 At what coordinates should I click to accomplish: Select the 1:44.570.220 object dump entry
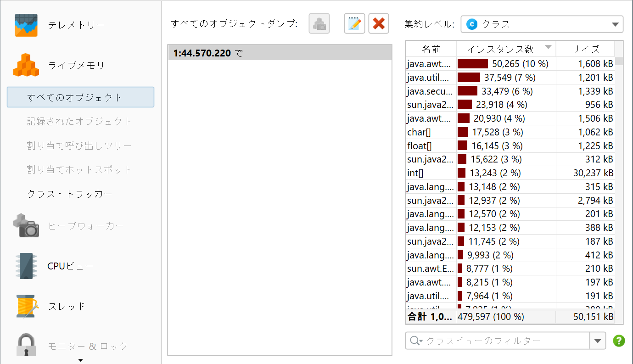(x=279, y=53)
